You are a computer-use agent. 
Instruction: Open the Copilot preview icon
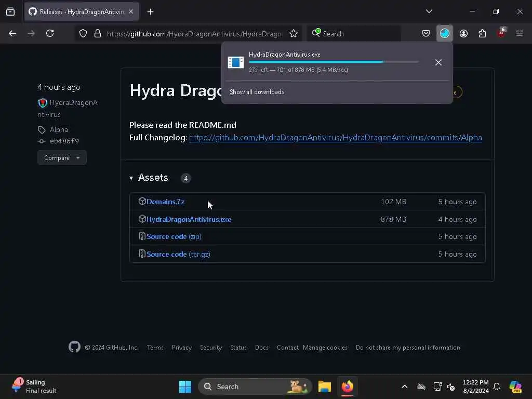[x=515, y=387]
